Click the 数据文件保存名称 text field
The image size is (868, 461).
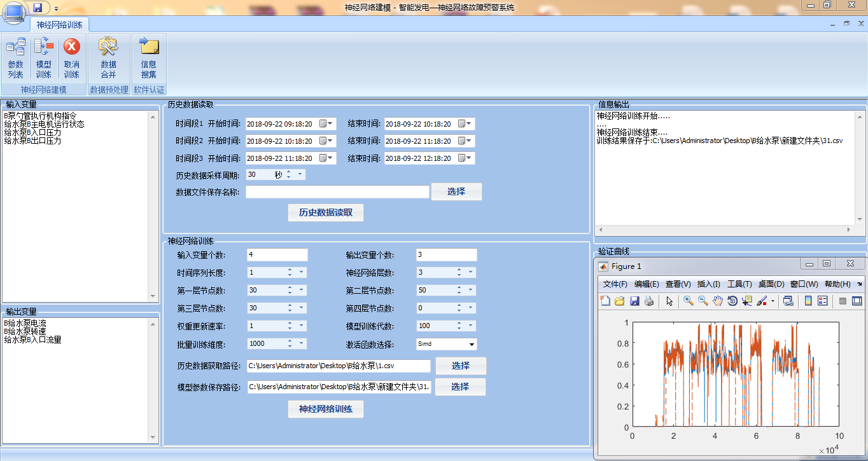click(x=338, y=191)
